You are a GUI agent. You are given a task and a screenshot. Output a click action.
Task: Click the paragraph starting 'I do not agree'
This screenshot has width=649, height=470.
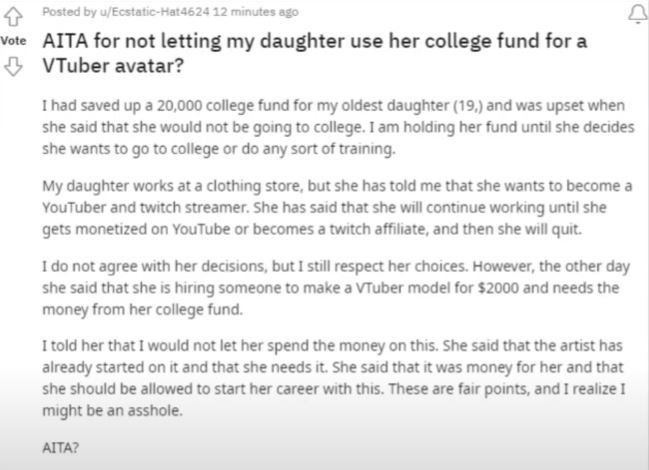click(x=336, y=288)
